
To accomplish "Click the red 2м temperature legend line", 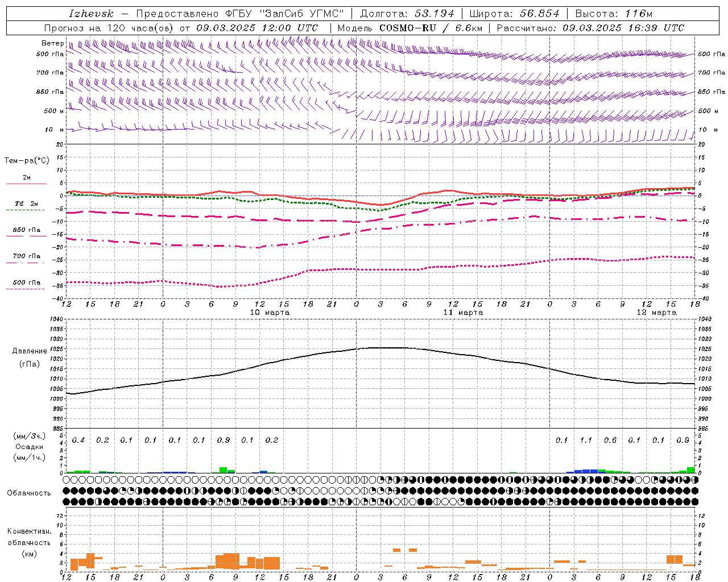I will click(26, 184).
